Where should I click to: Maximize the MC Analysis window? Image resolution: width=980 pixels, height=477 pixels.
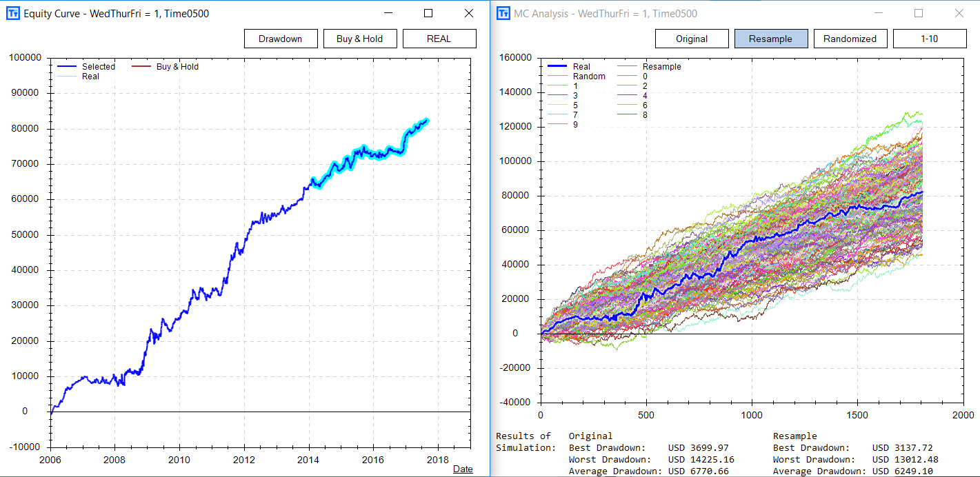(x=919, y=14)
